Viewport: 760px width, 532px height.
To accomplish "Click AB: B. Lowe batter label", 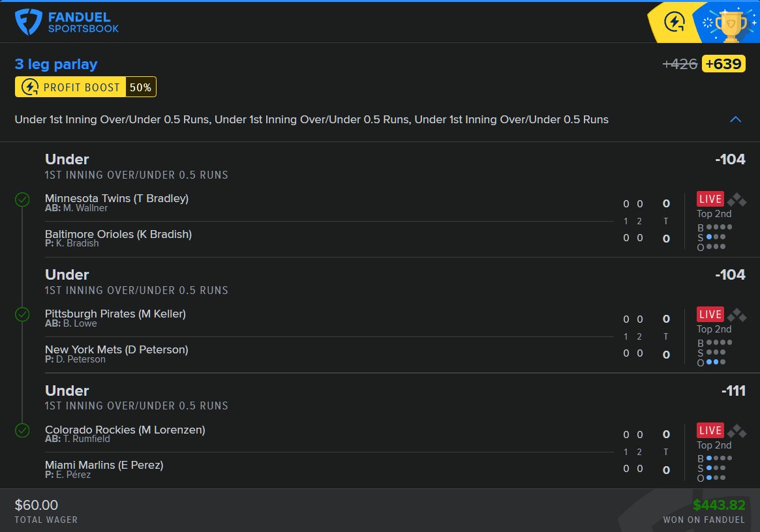I will point(70,323).
